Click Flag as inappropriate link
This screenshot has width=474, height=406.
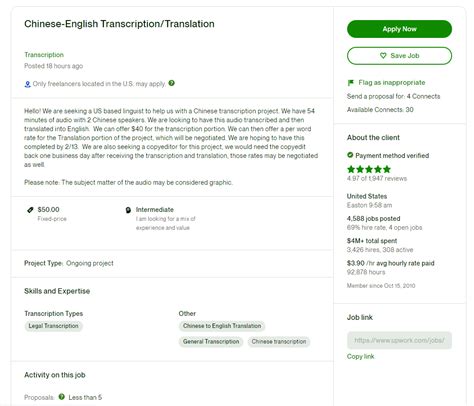(x=392, y=83)
